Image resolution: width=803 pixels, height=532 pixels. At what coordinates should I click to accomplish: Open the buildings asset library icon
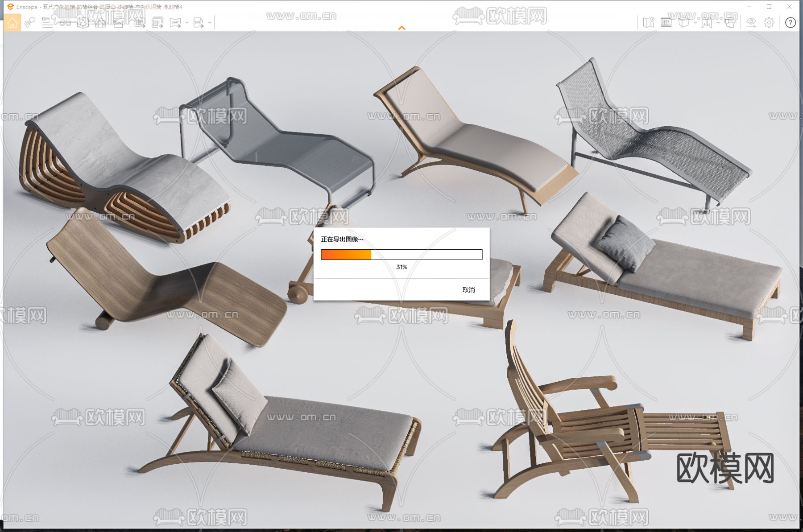click(x=101, y=23)
